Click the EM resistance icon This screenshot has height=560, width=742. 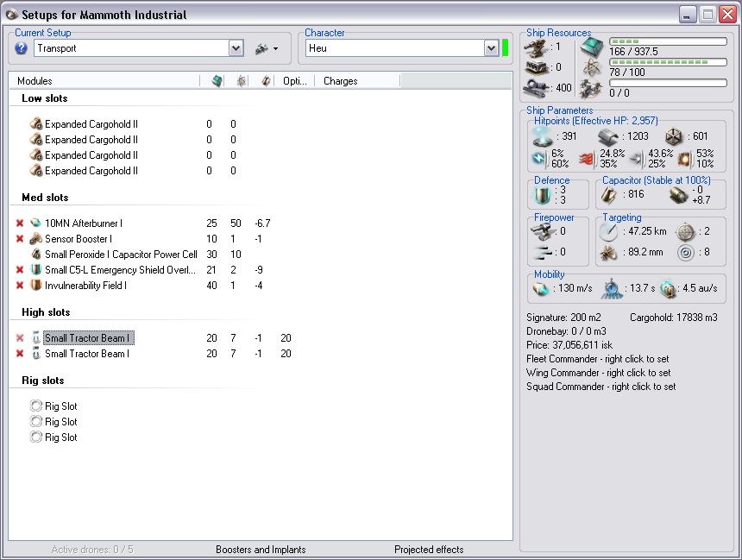pos(539,159)
